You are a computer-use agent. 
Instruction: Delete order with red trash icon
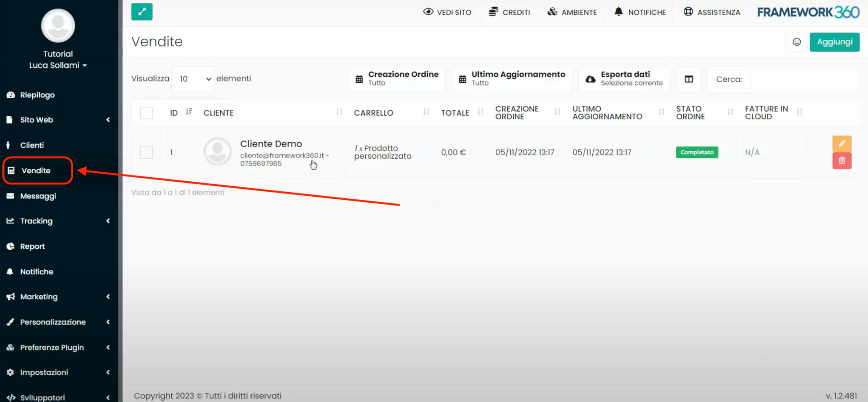[841, 161]
